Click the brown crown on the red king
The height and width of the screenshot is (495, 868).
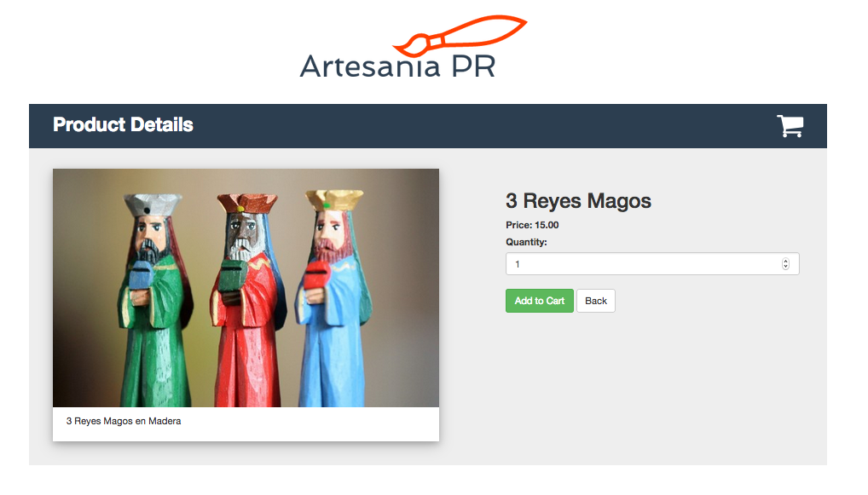coord(247,203)
